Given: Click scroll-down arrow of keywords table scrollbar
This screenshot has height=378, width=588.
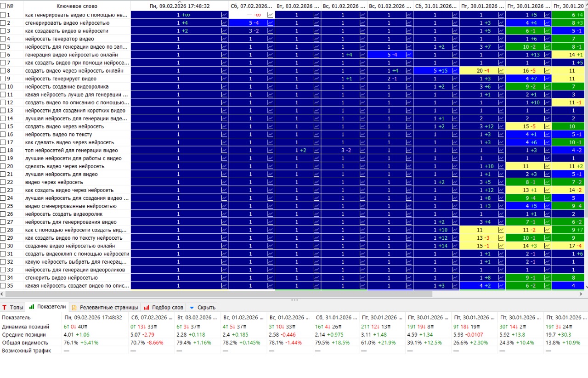Looking at the screenshot, I should click(586, 287).
